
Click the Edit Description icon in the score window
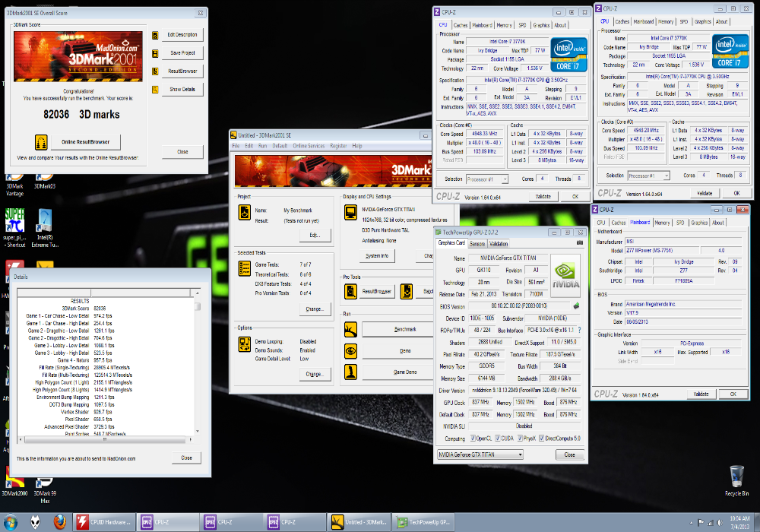pos(155,36)
